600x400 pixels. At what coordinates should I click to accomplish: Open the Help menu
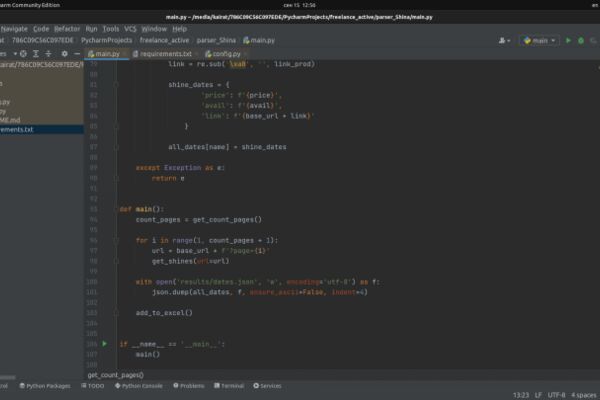(x=179, y=29)
